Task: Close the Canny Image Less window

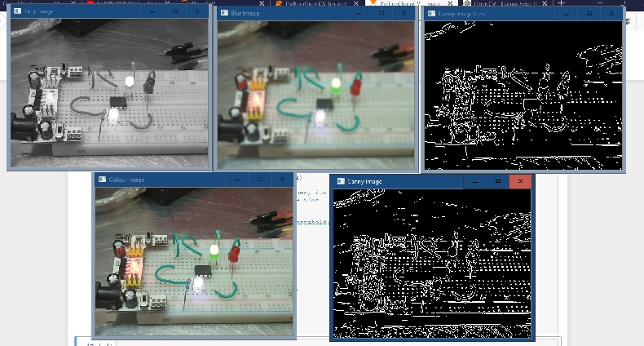Action: 611,14
